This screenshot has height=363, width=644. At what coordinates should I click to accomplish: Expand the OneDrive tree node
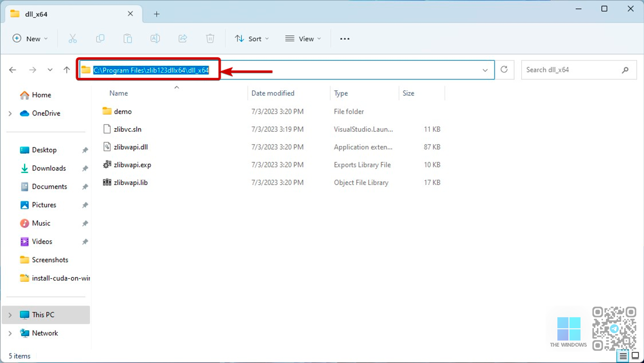(10, 113)
